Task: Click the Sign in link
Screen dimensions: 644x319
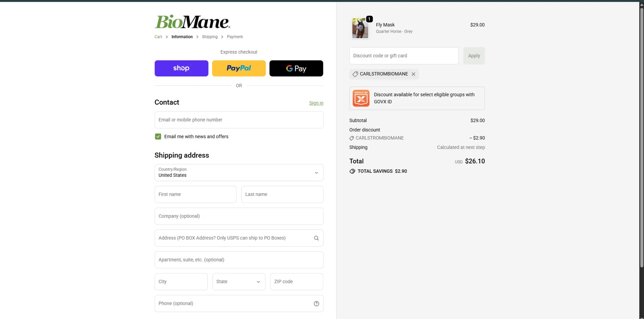Action: point(316,103)
